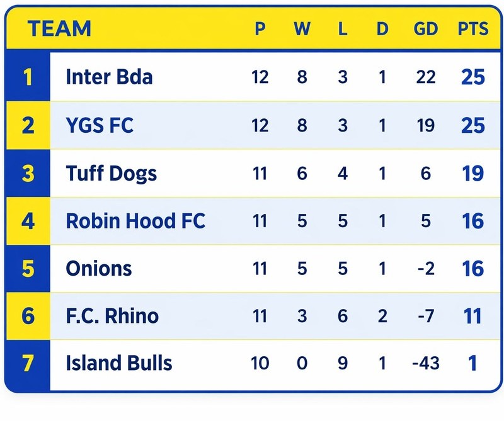Click the L column header

pyautogui.click(x=343, y=30)
